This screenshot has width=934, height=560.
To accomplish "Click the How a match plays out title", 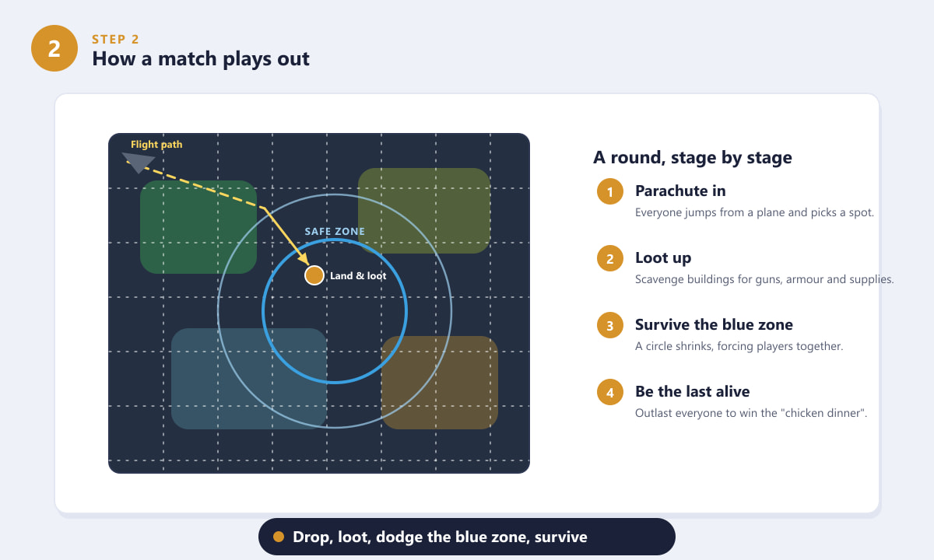I will 201,58.
